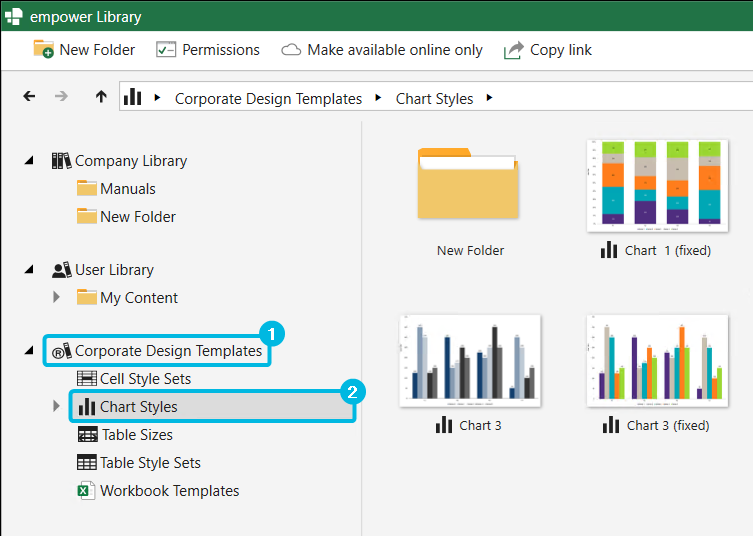Viewport: 753px width, 536px height.
Task: Select User Library in the tree
Action: pos(114,270)
